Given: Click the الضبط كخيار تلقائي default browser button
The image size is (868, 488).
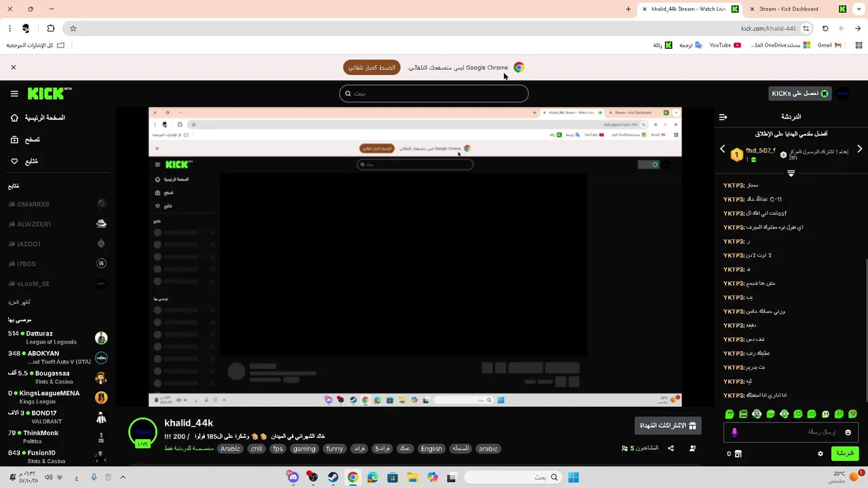Looking at the screenshot, I should [372, 68].
